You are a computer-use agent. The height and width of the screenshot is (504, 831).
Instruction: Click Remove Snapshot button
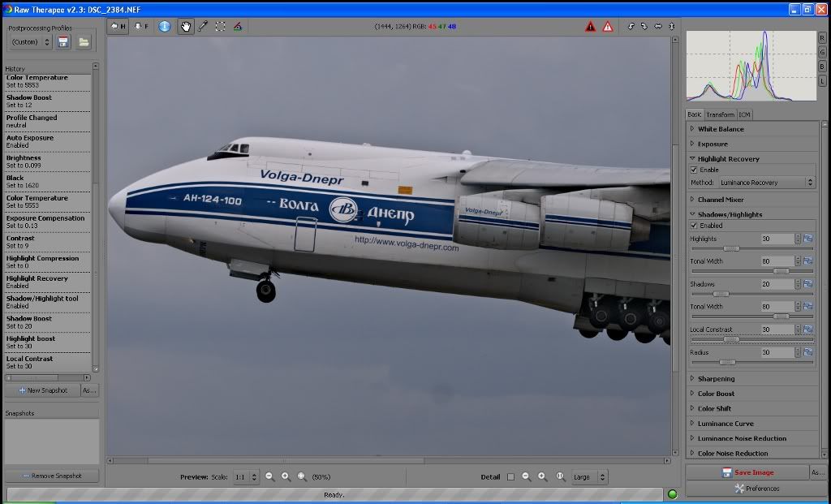51,476
